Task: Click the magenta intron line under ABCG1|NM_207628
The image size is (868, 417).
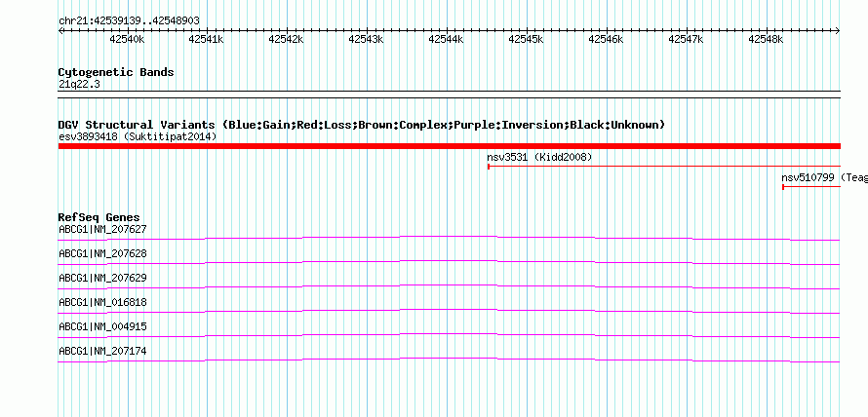Action: 449,262
